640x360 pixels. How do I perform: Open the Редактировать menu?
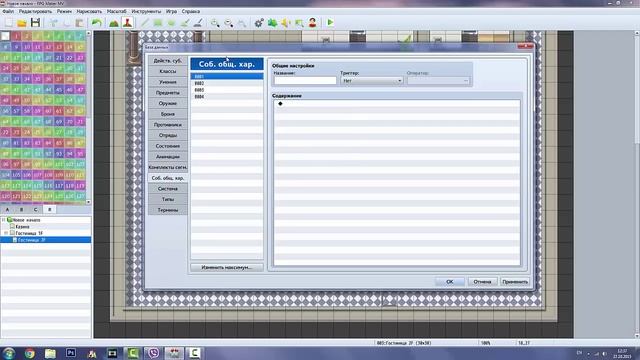(36, 11)
